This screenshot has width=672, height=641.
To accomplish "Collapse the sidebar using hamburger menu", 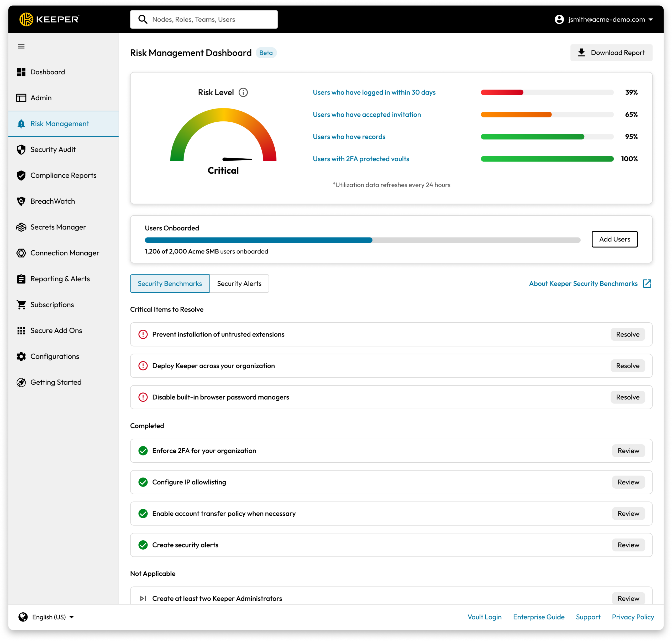I will (x=21, y=46).
